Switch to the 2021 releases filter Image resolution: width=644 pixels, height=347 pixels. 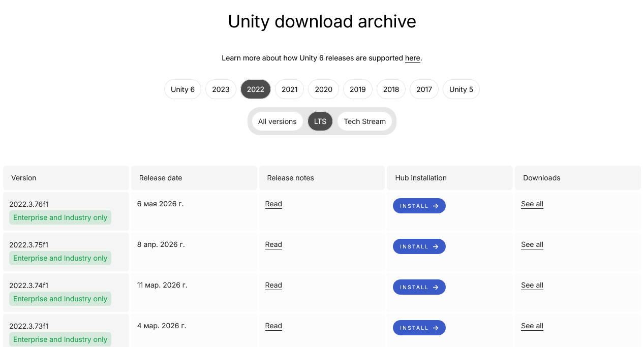[x=289, y=89]
